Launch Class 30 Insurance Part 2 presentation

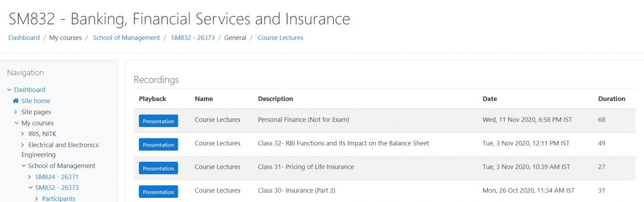point(158,192)
